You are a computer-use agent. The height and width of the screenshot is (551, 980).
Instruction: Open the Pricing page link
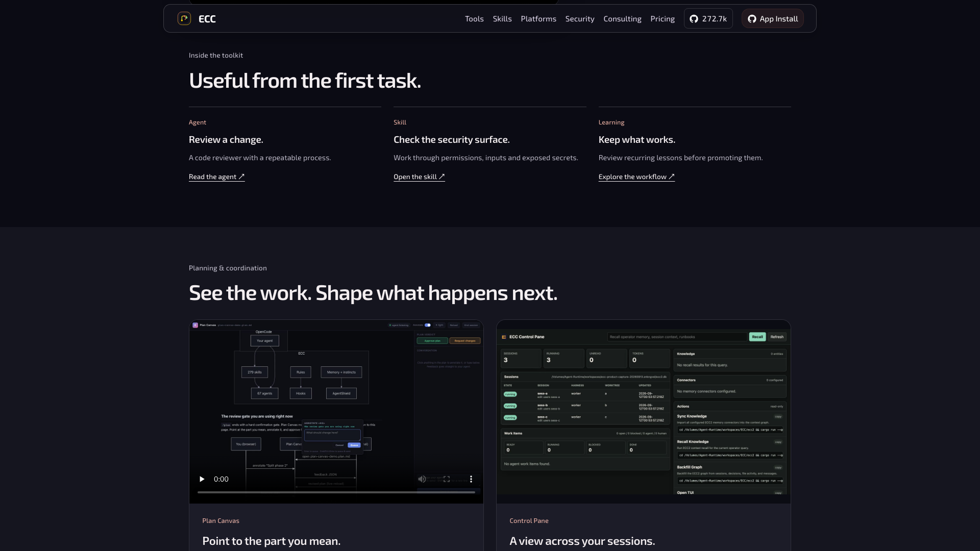pyautogui.click(x=663, y=19)
